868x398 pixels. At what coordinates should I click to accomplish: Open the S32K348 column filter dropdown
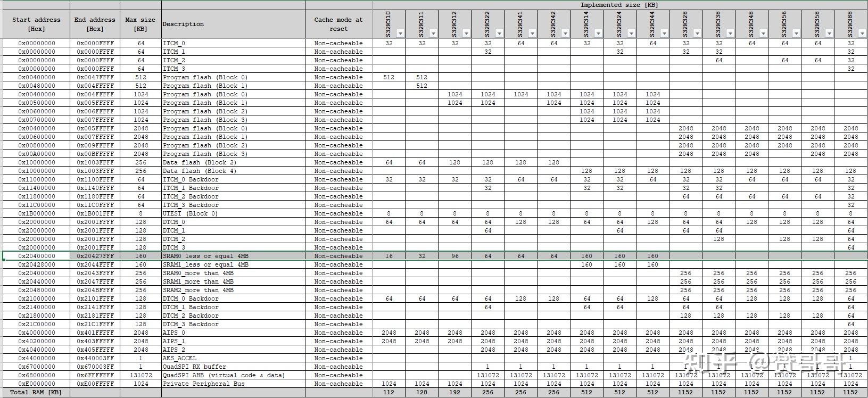click(x=763, y=34)
